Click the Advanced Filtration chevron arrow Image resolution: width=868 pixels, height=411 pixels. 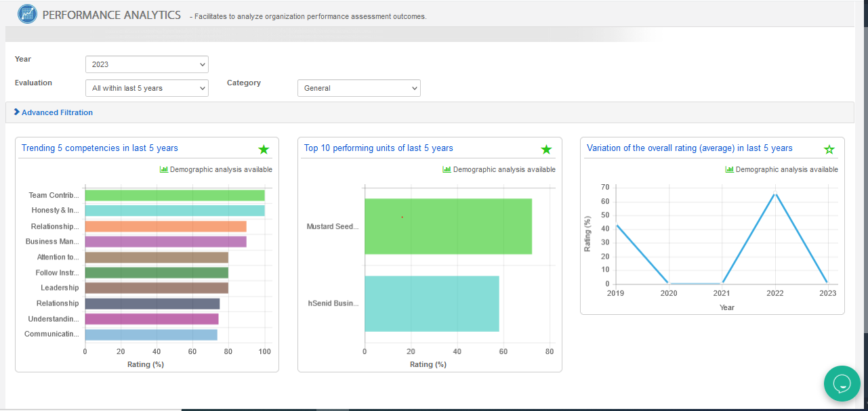click(17, 112)
